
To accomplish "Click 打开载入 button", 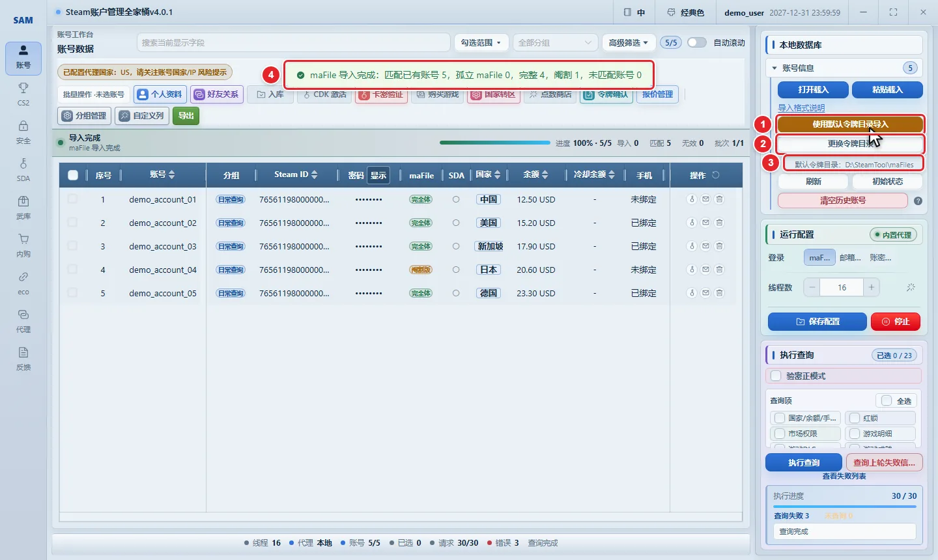I will 813,90.
